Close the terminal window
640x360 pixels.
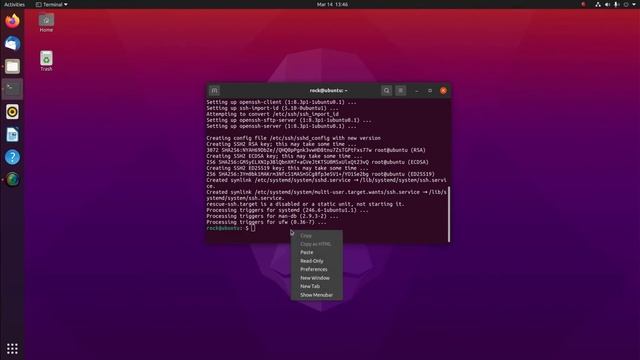443,91
